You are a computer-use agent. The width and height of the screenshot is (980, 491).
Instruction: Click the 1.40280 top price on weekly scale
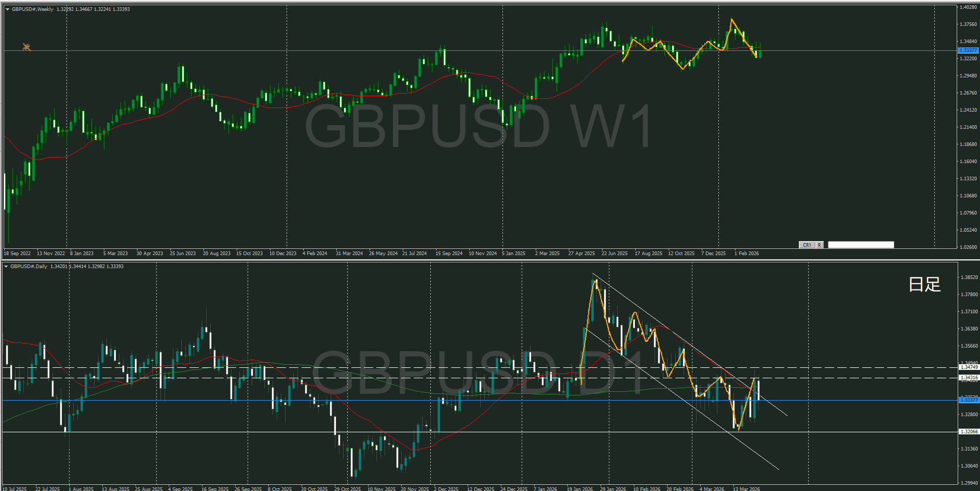point(968,7)
